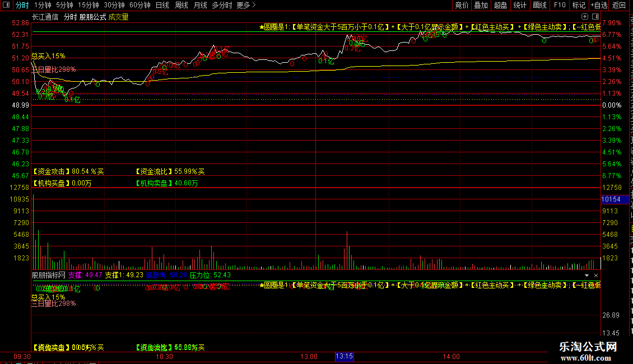This screenshot has height=364, width=633.
Task: Toggle the 叠加 overlay option
Action: click(481, 5)
